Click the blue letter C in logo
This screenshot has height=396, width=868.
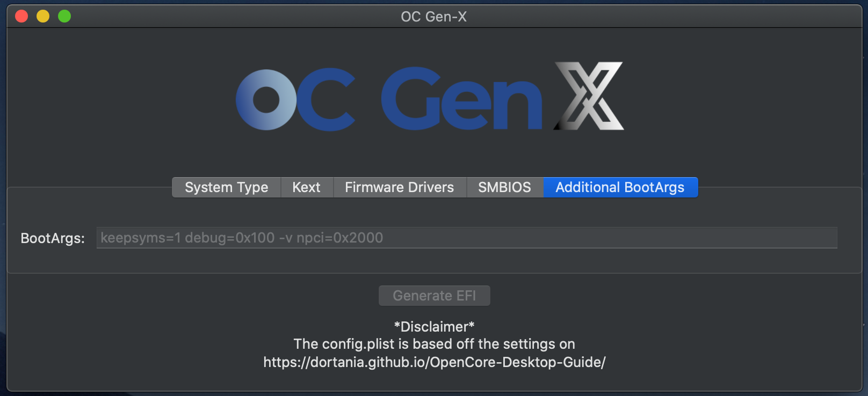(327, 99)
